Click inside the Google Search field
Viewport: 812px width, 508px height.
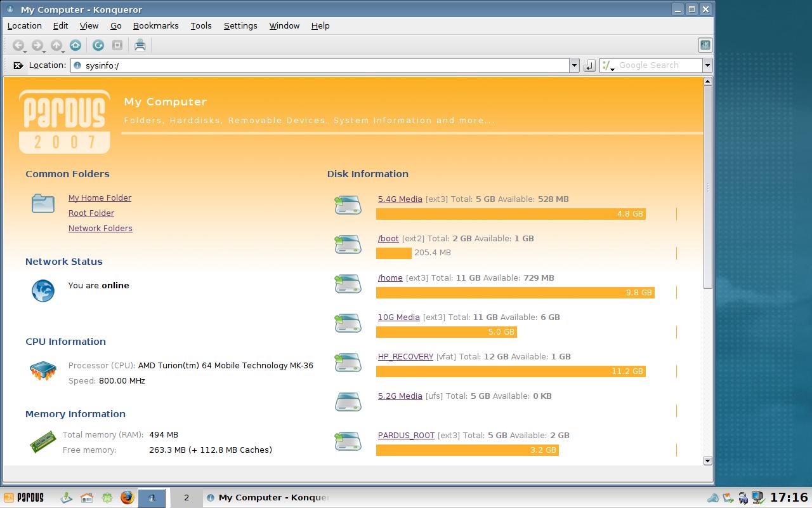pyautogui.click(x=659, y=65)
